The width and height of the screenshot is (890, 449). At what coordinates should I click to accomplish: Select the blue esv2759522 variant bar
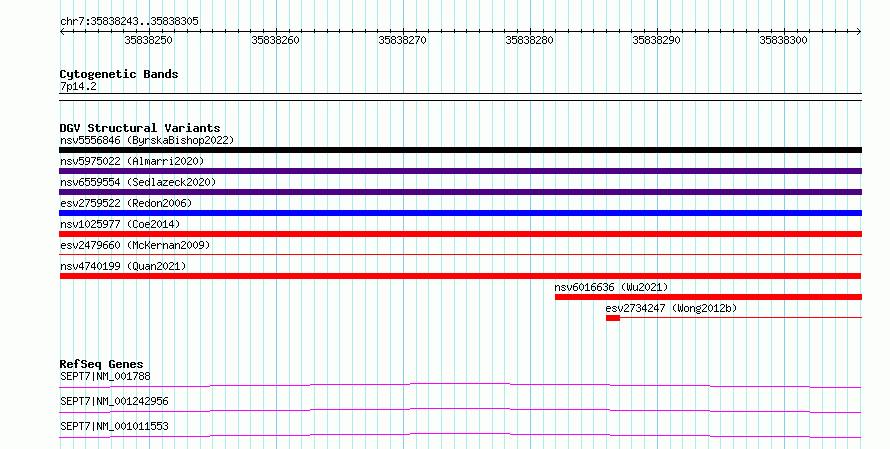pos(460,213)
